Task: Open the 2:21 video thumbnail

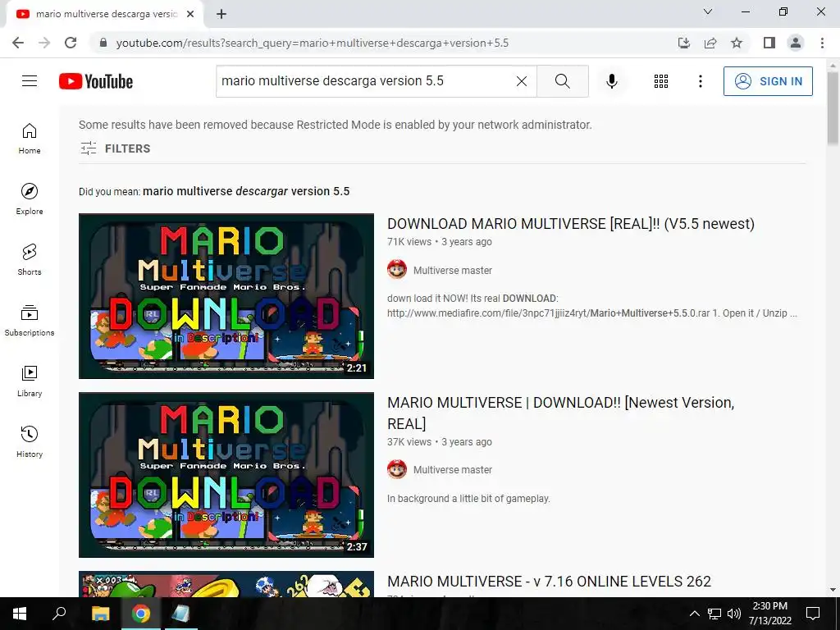Action: pos(226,295)
